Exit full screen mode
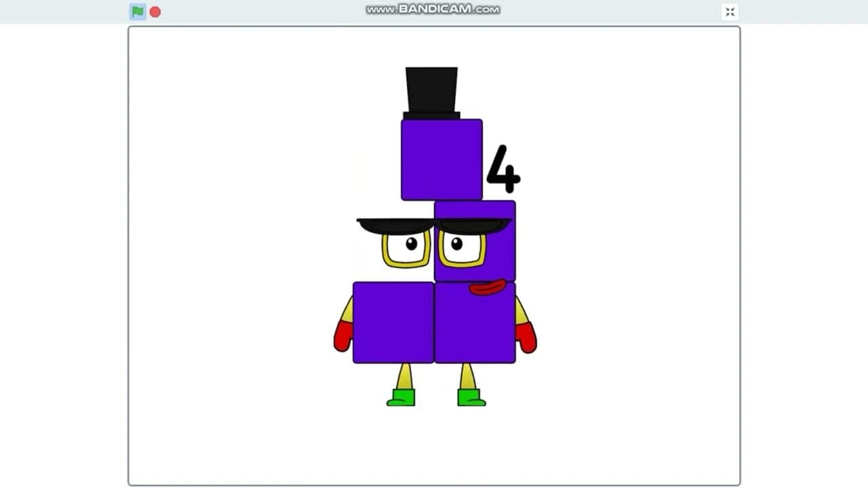 click(x=730, y=12)
